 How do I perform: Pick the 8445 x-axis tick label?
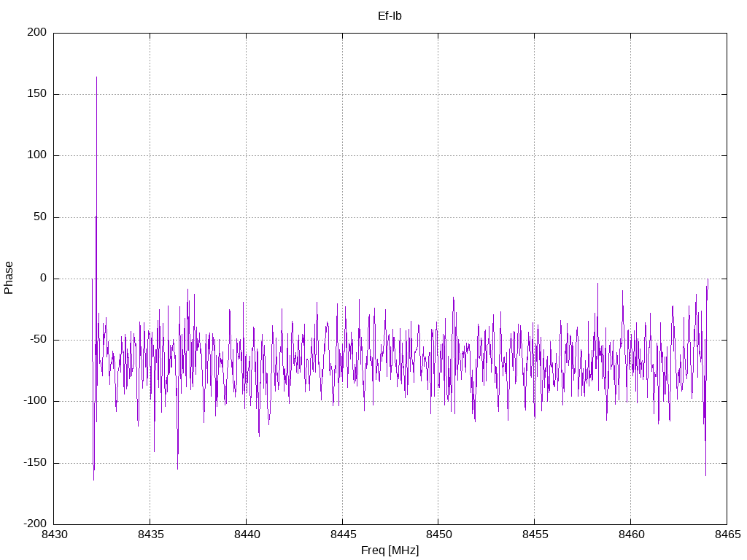pos(342,535)
